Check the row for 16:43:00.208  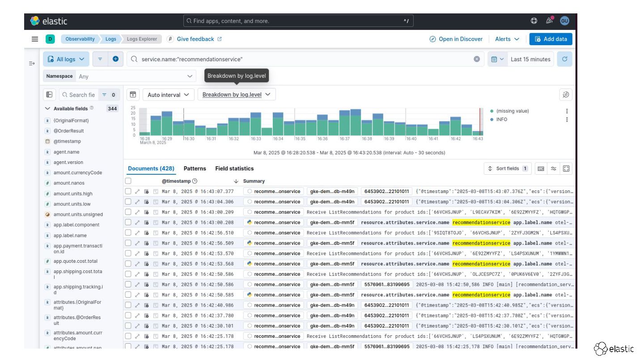pos(128,222)
